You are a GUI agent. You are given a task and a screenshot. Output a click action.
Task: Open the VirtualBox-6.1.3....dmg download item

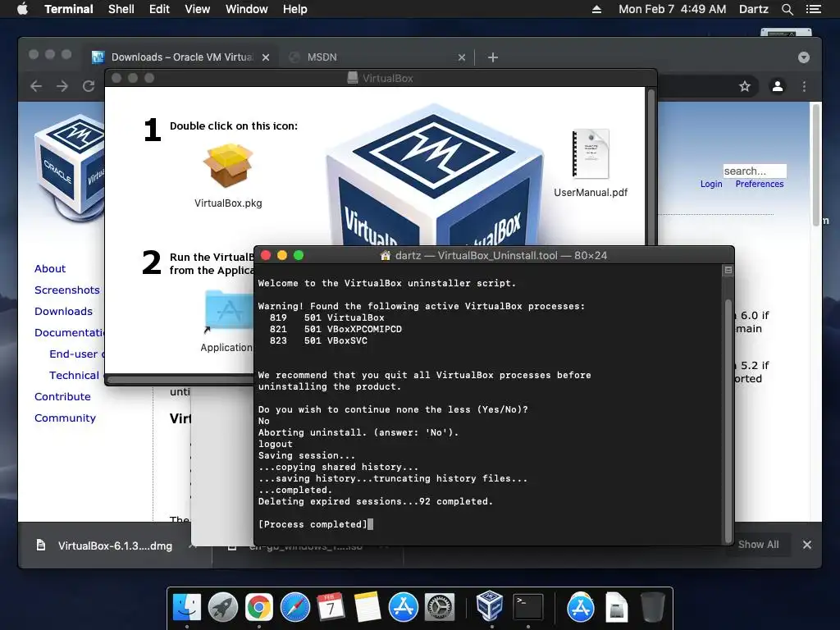point(114,546)
